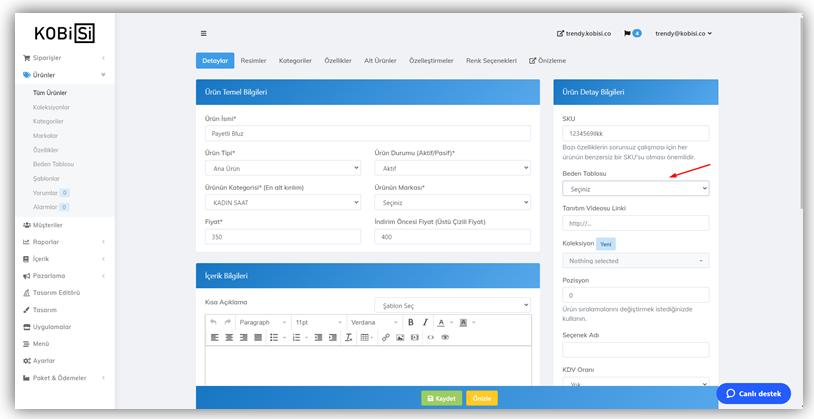Open the Koleksiyon 'Nothing selected' dropdown
Viewport: 814px width, 419px height.
click(635, 261)
